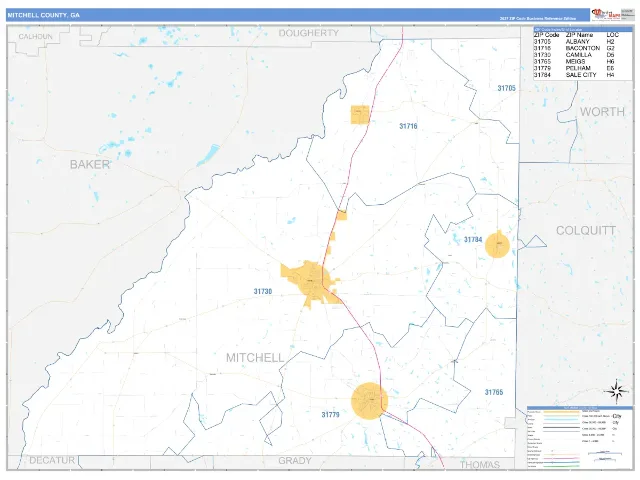Screen dimensions: 640x480
Task: Click the compass rose icon
Action: tap(616, 391)
